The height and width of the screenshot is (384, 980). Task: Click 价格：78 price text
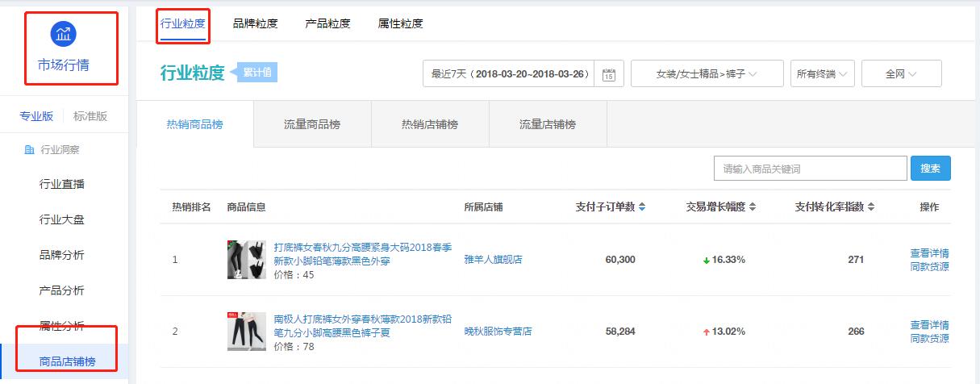click(294, 347)
